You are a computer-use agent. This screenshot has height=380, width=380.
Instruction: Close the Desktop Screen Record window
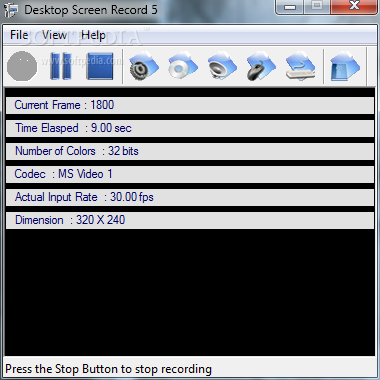click(354, 7)
